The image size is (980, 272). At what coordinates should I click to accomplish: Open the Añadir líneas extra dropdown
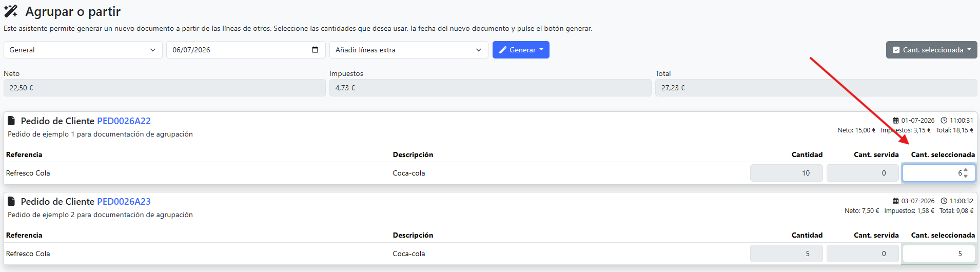(408, 50)
